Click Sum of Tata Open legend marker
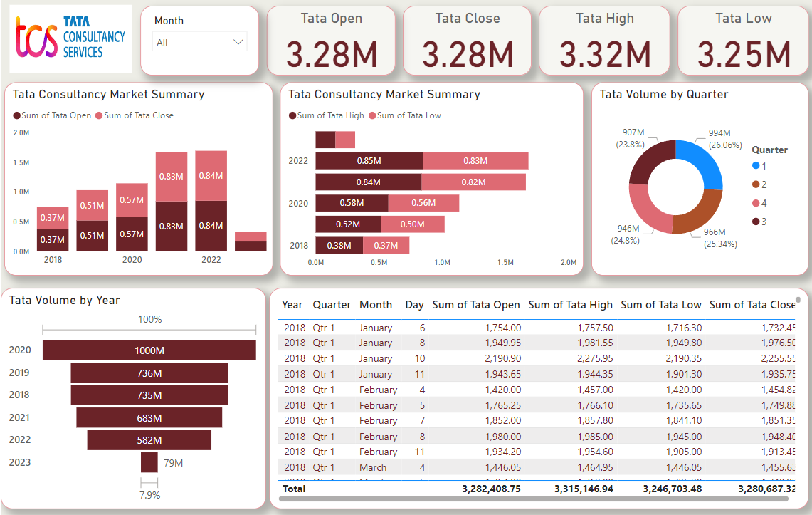The height and width of the screenshot is (515, 812). pyautogui.click(x=17, y=115)
